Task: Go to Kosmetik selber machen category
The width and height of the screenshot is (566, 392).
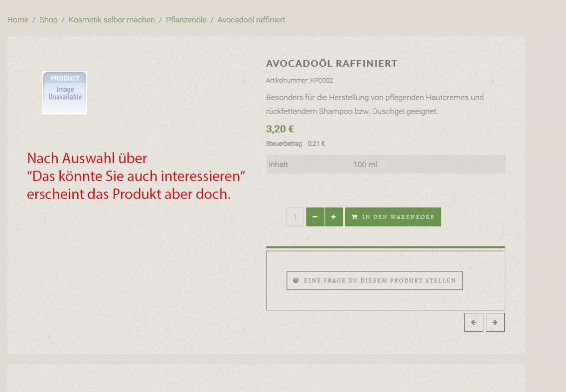Action: tap(112, 20)
